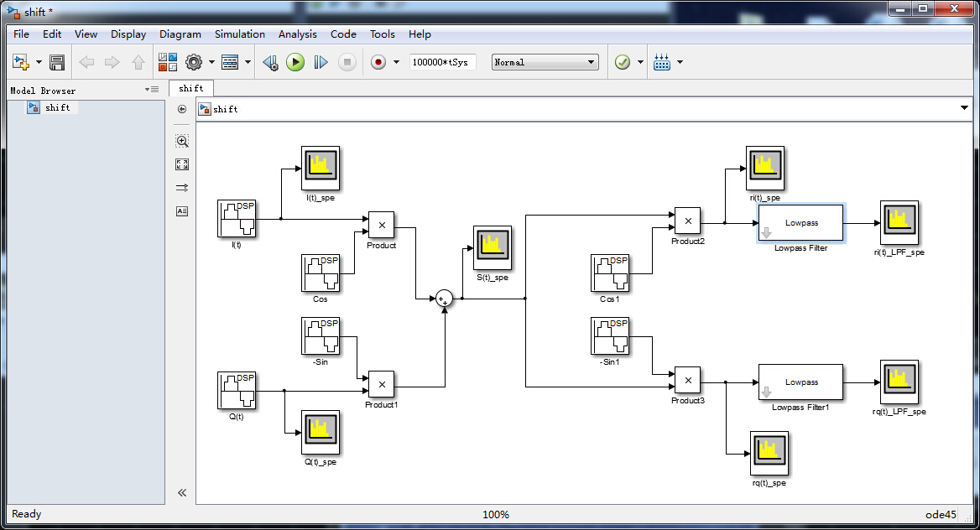Click the Annotation text tool in palette
Image resolution: width=980 pixels, height=530 pixels.
pyautogui.click(x=182, y=211)
